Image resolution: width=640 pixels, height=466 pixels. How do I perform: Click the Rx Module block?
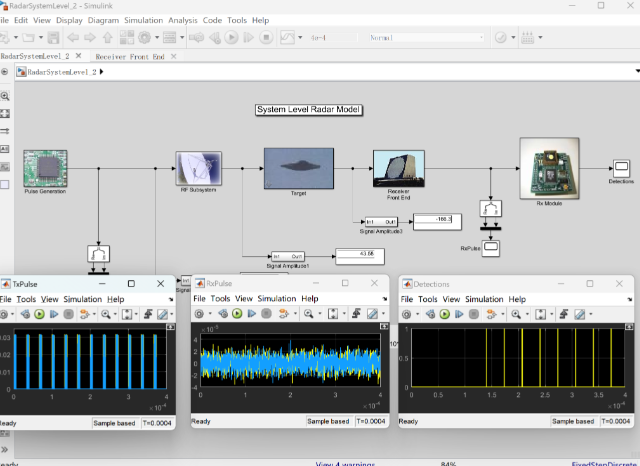tap(549, 166)
